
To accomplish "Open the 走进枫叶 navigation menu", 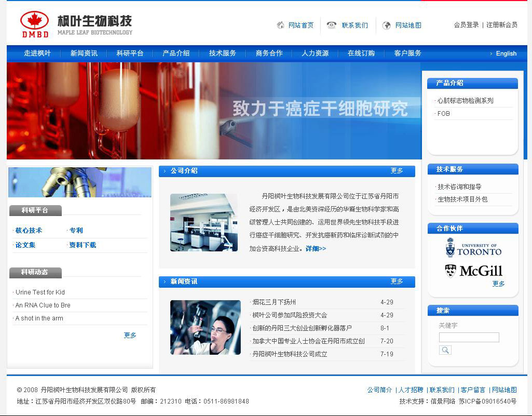I will pyautogui.click(x=37, y=53).
